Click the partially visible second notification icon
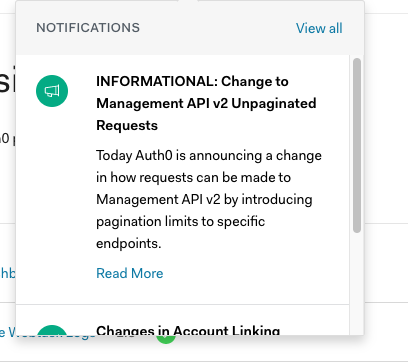408x362 pixels. 52,330
